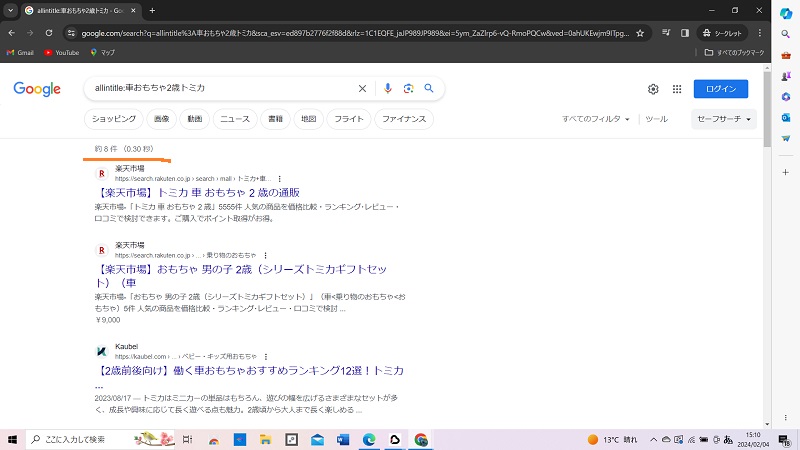Open Tools briefcase icon in Edge sidebar

(x=786, y=55)
